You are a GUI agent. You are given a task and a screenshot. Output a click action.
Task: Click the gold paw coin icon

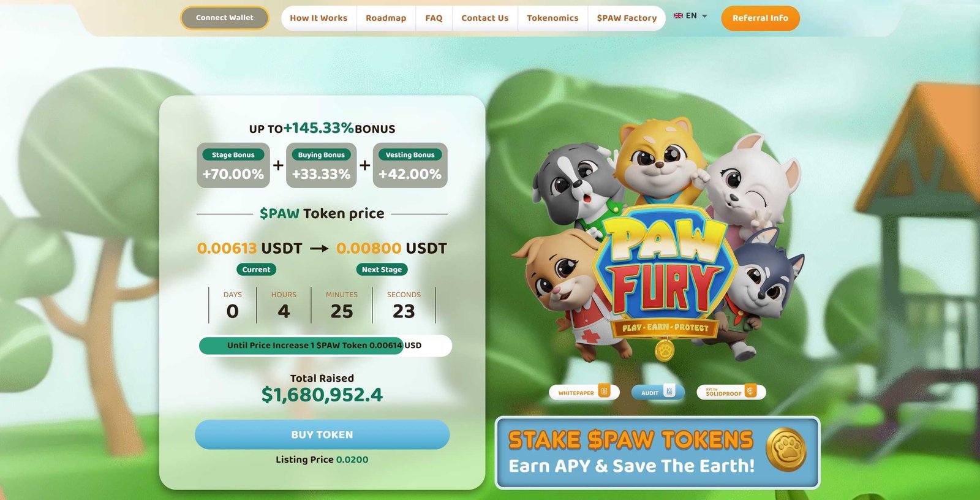[786, 450]
